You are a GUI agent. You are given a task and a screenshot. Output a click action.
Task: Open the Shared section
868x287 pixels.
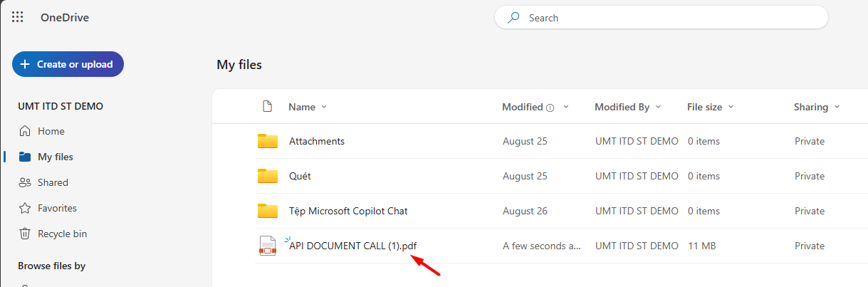(x=53, y=182)
